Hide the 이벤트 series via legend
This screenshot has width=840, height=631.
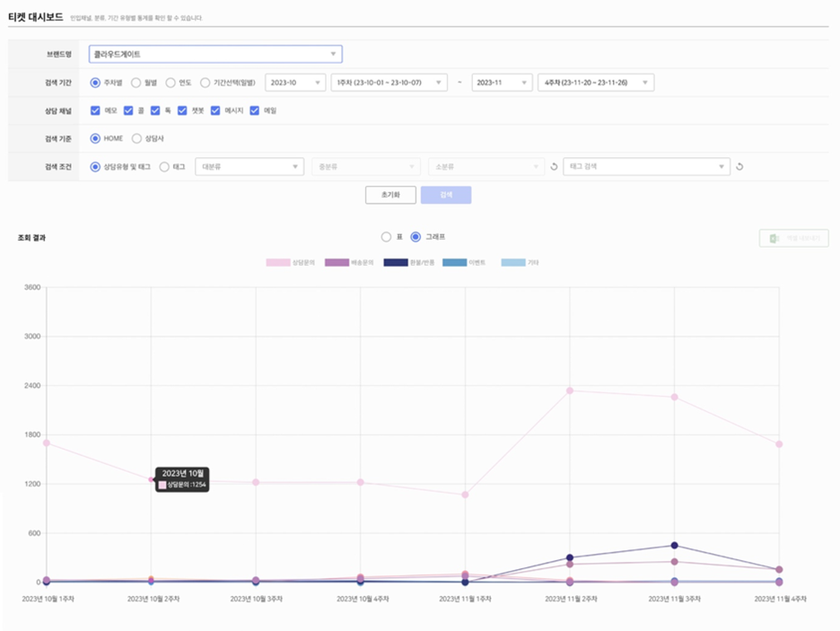(x=454, y=263)
